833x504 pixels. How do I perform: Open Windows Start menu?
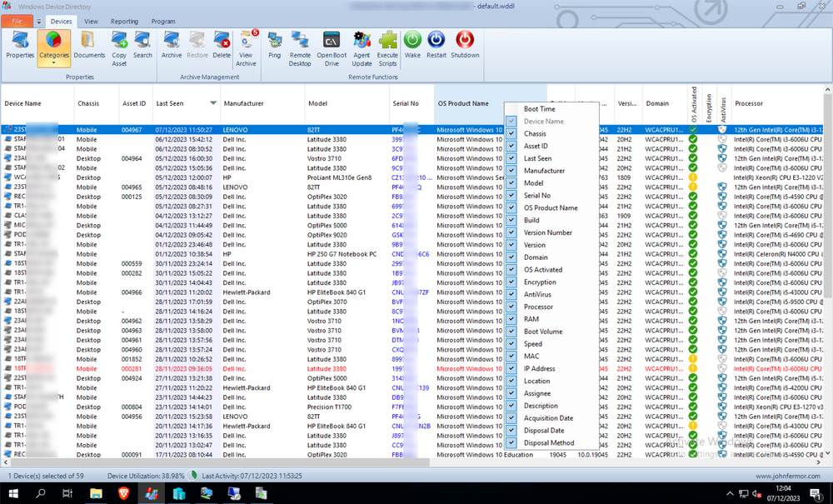[13, 493]
